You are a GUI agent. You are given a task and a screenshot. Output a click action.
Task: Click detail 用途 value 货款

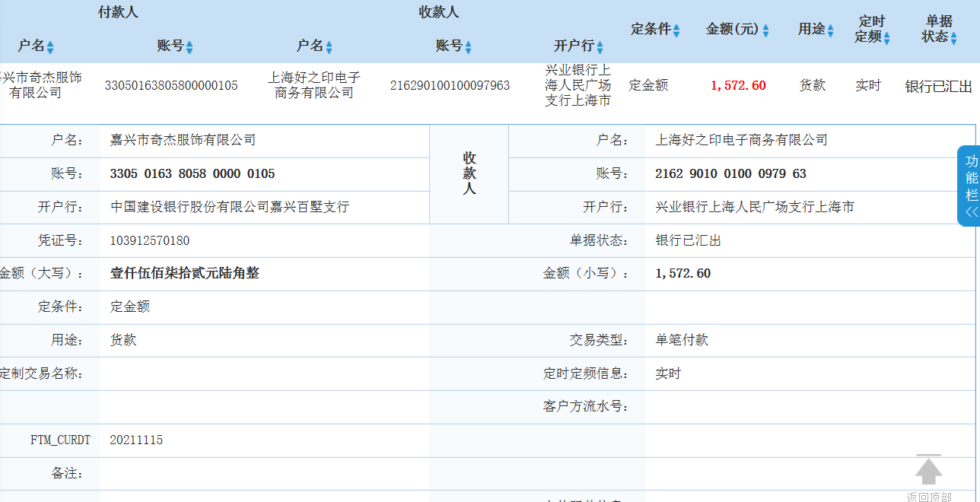123,340
